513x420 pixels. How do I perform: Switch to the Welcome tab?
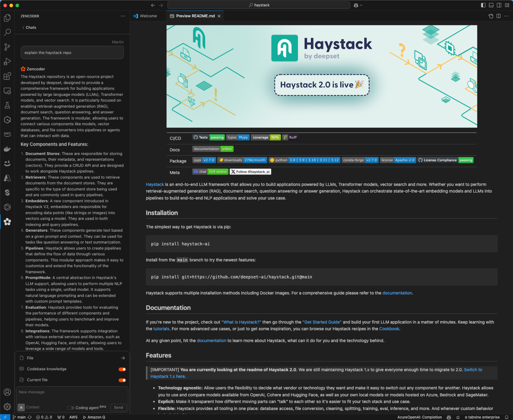(x=145, y=16)
